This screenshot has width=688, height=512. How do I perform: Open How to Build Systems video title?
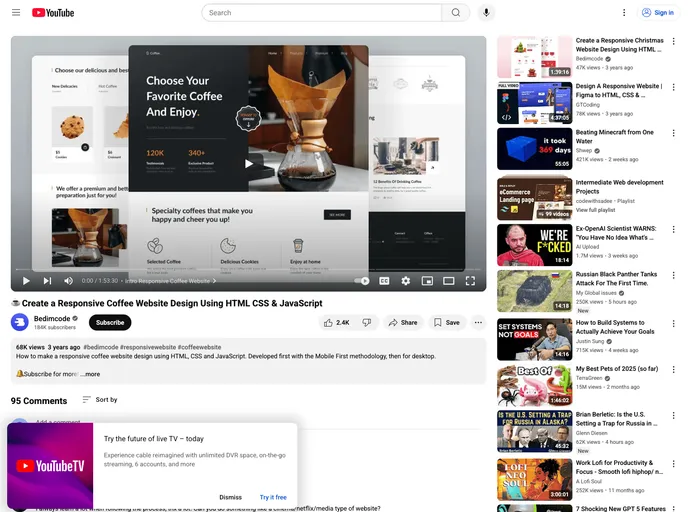615,327
